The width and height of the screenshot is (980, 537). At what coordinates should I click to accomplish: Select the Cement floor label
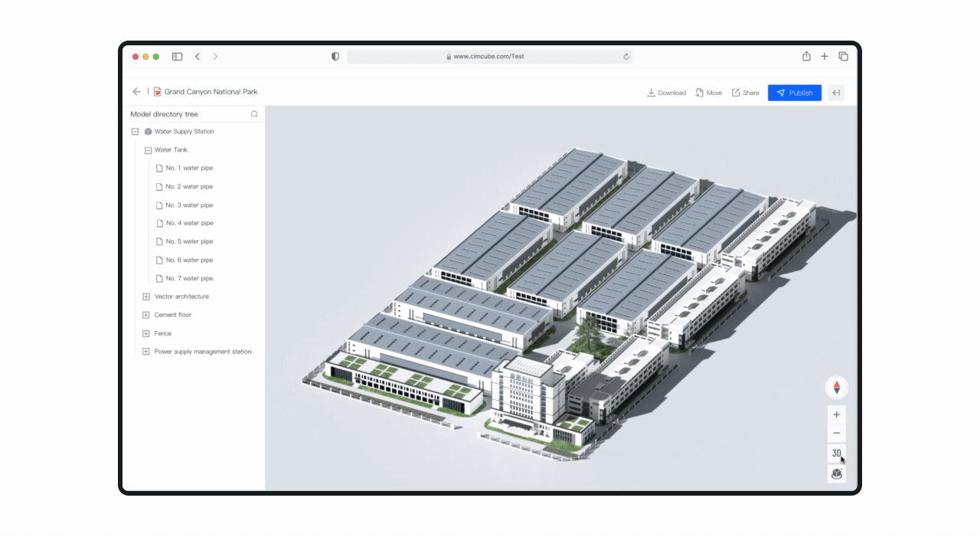[173, 315]
